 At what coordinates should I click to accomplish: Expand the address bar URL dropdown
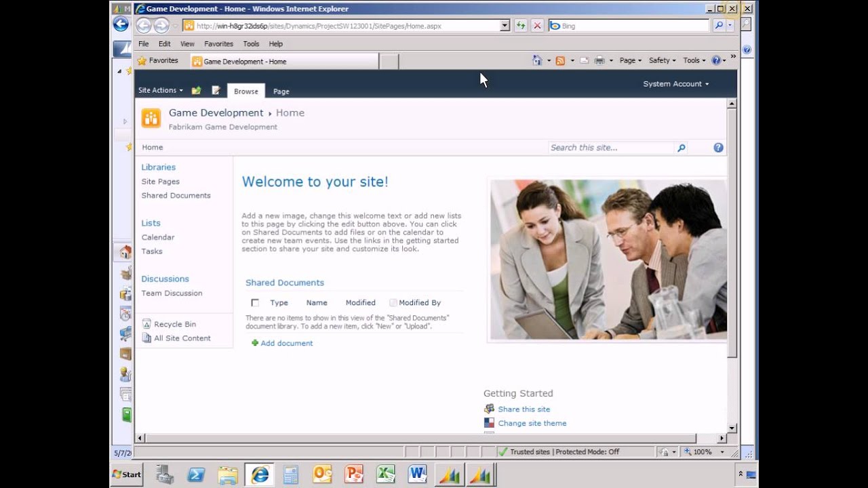[505, 26]
